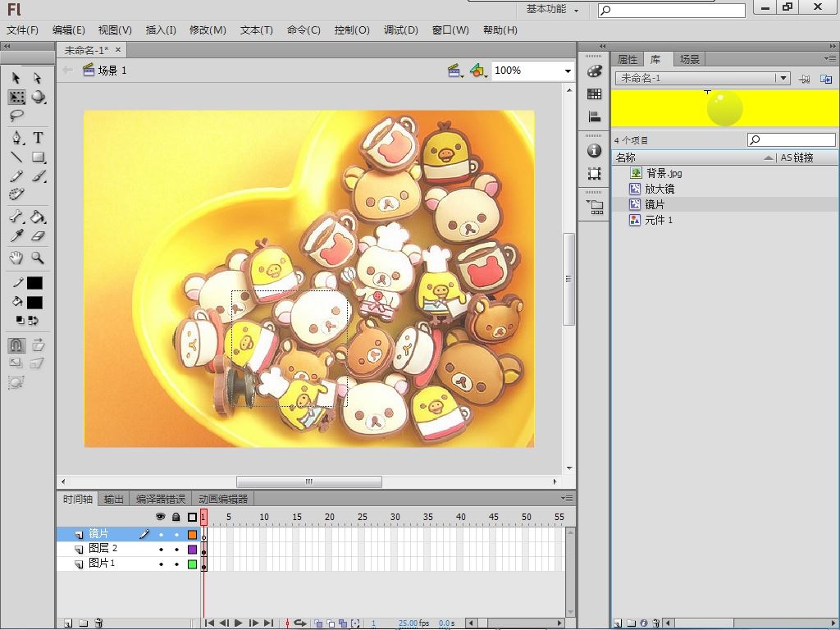The height and width of the screenshot is (630, 840).
Task: Choose the Eraser tool
Action: 38,236
